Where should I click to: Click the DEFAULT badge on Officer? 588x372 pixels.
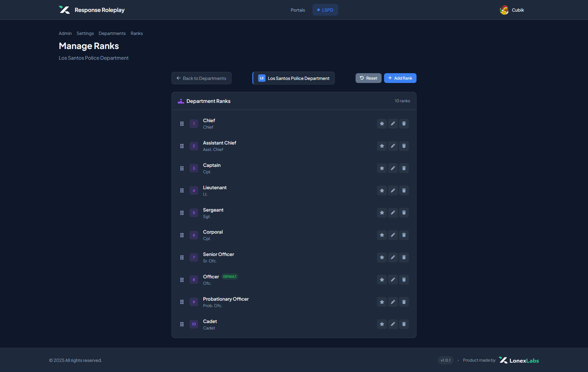[x=230, y=276]
